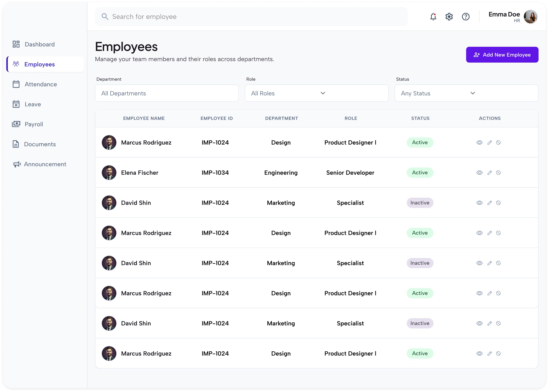Edit Elena Fischer using the pencil icon
The width and height of the screenshot is (549, 392).
489,173
